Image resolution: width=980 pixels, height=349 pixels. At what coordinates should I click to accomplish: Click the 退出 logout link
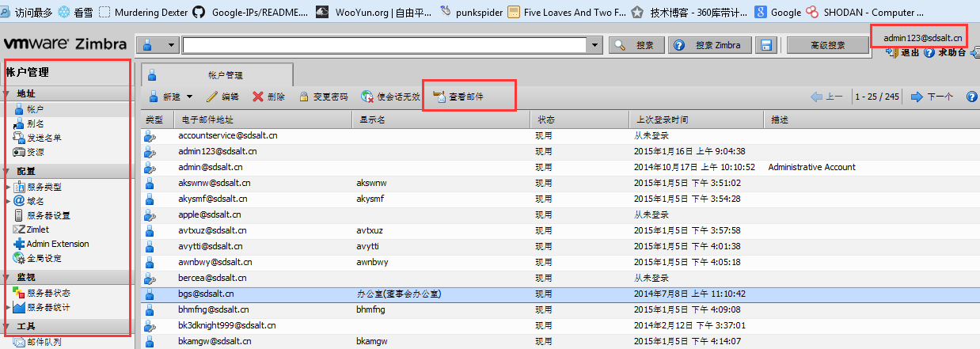pos(902,53)
